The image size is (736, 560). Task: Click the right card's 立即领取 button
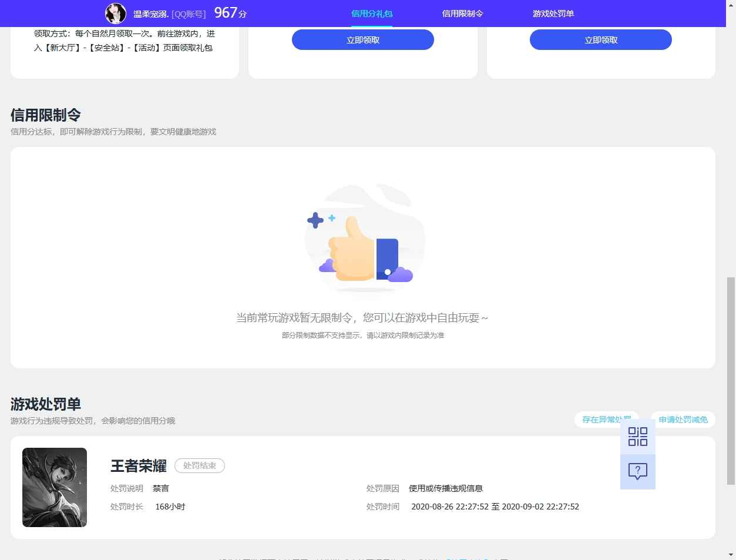coord(601,40)
